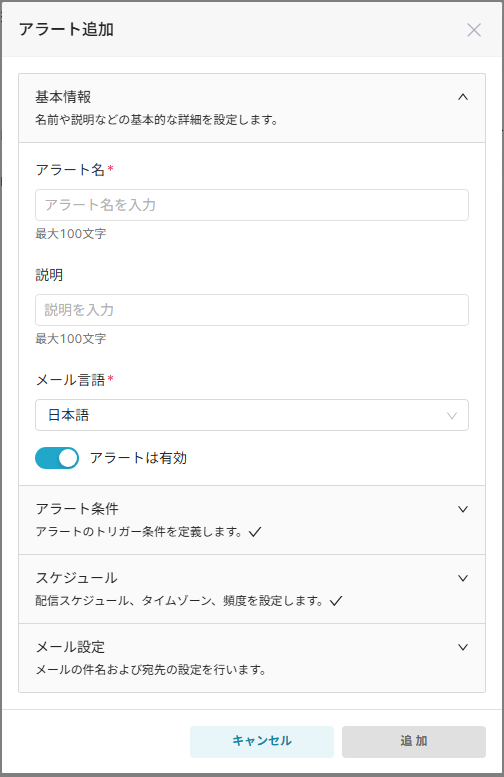The width and height of the screenshot is (504, 777).
Task: Click the アラートは有効 label text
Action: point(138,458)
